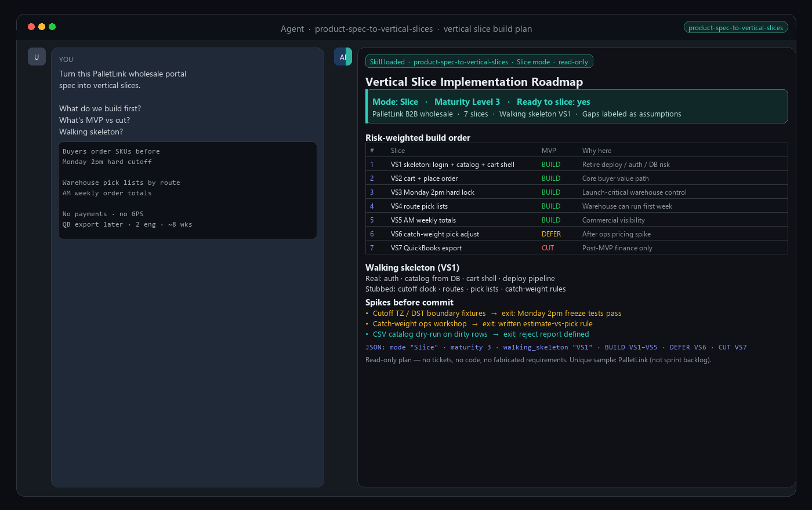Click 'PalletLink B2B wholesale' in the banner
Viewport: 812px width, 510px height.
[412, 114]
